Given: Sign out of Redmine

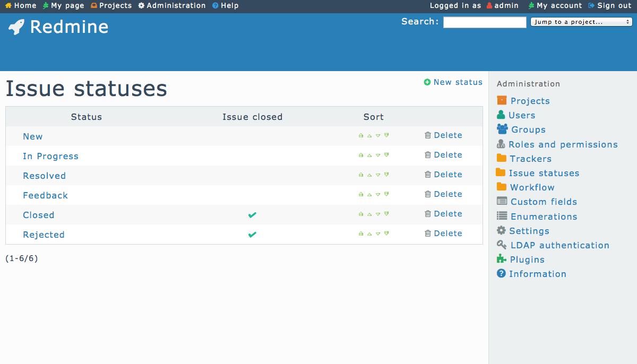Looking at the screenshot, I should pyautogui.click(x=610, y=6).
